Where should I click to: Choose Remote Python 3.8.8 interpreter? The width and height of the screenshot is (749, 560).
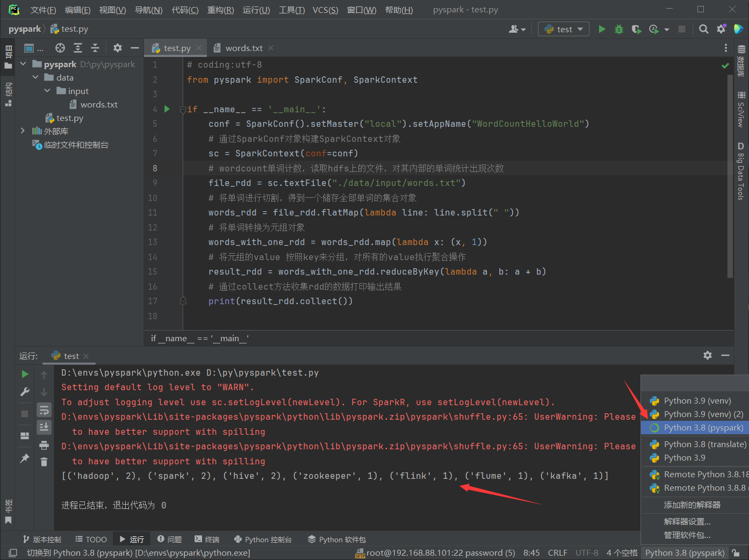(695, 487)
